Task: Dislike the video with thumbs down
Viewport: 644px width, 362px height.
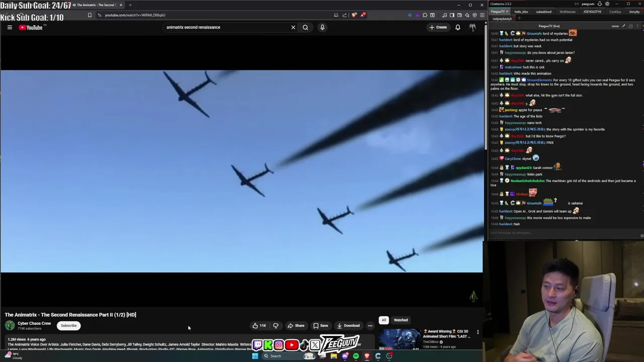Action: tap(276, 325)
